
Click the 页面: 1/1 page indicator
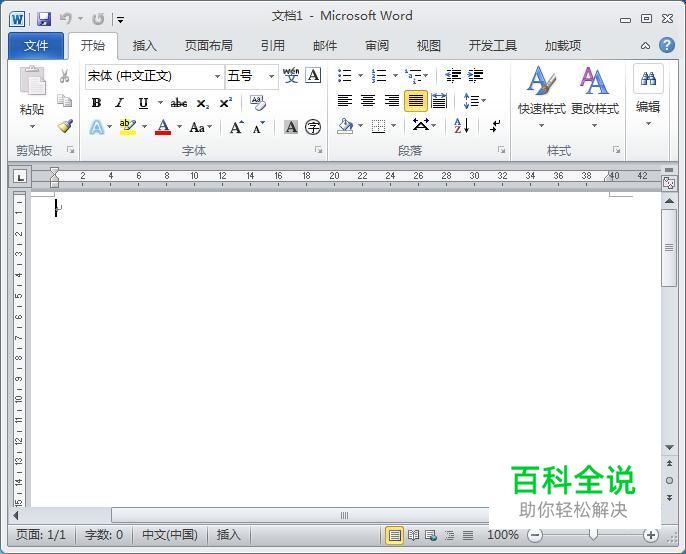[40, 535]
